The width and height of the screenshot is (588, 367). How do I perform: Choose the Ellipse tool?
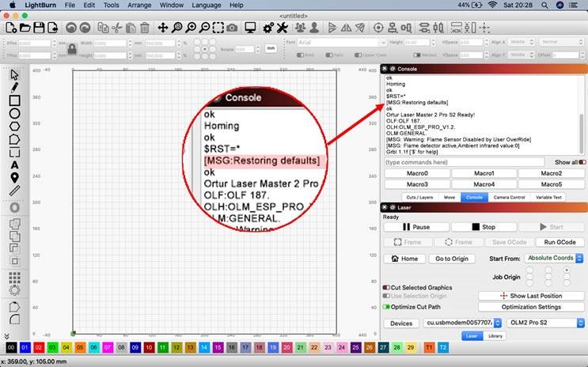14,114
